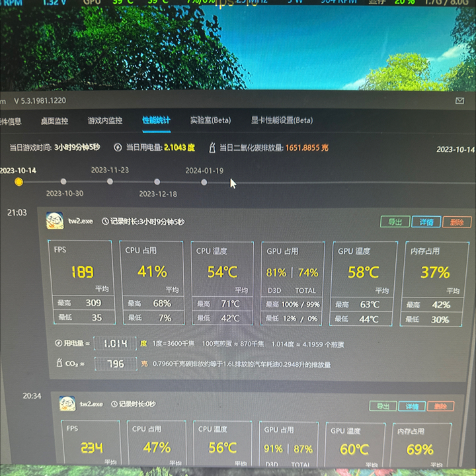Screen dimensions: 476x476
Task: Click CPU 占用 最高 68% value
Action: 162,303
